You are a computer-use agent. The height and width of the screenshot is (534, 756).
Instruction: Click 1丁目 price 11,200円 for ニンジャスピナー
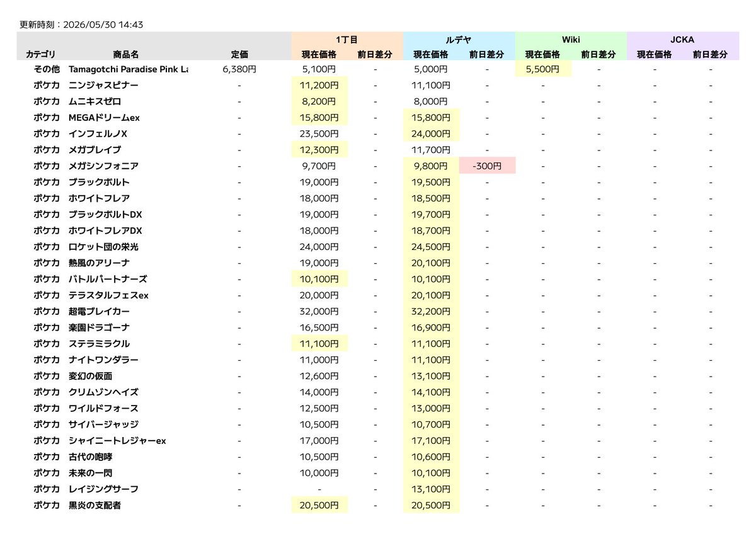click(x=319, y=85)
